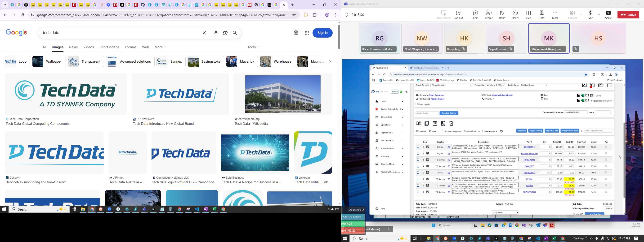Tick the tax checkbox for row 3

click(606, 160)
